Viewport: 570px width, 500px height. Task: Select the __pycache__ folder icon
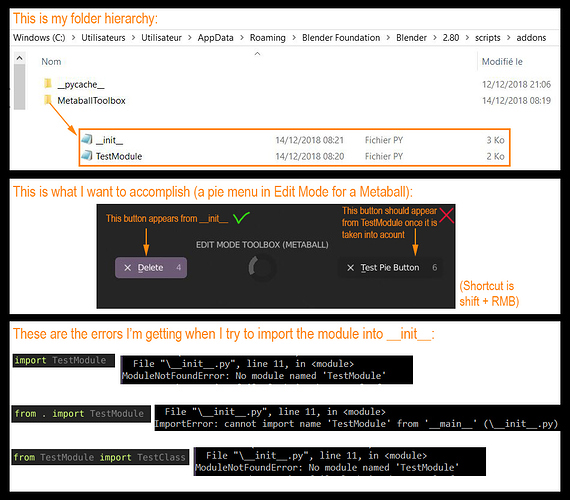48,84
